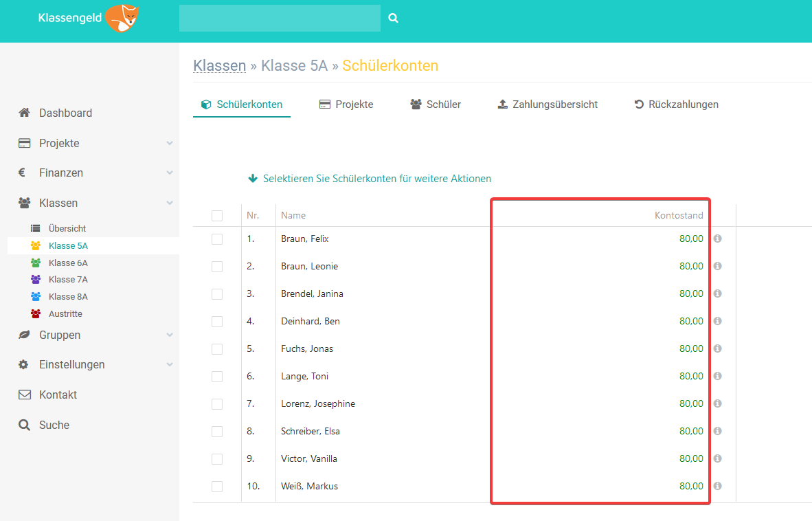Tick the select-all checkbox in table header
812x521 pixels.
coord(217,215)
